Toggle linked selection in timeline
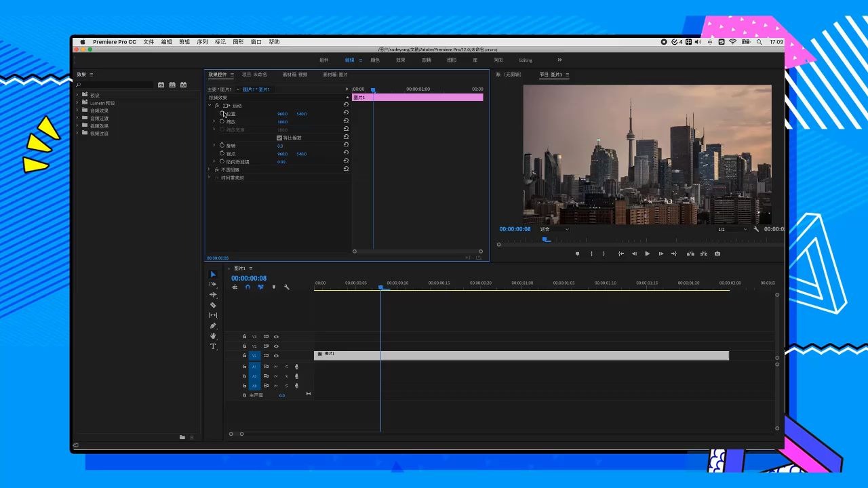This screenshot has width=868, height=488. [260, 287]
